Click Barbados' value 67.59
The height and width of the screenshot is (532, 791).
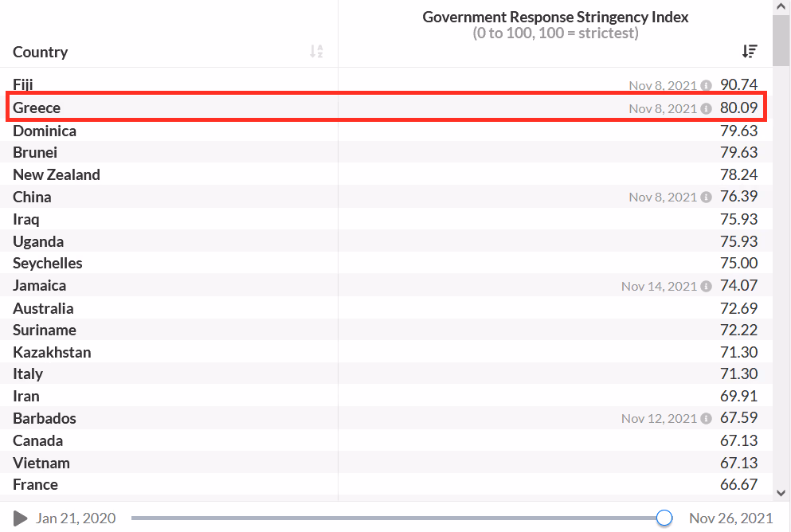739,417
